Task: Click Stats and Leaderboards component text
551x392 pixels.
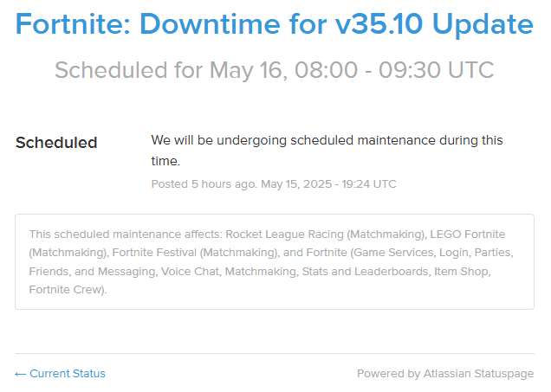Action: (x=365, y=271)
